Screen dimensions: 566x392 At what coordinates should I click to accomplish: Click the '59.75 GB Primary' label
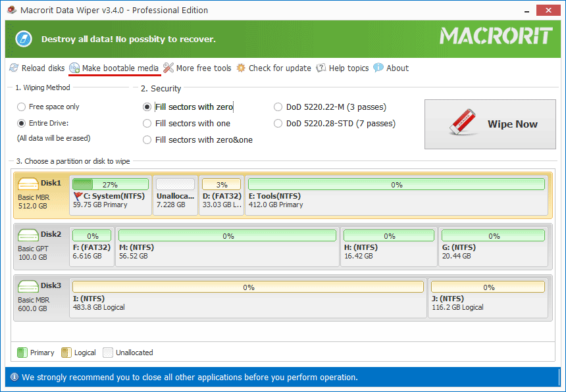[x=100, y=205]
